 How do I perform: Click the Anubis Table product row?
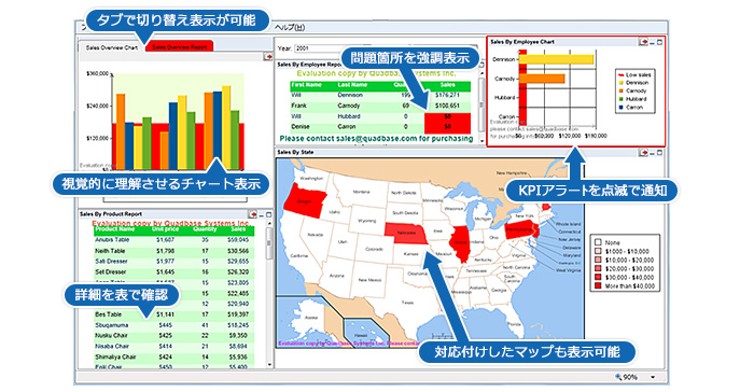point(174,240)
